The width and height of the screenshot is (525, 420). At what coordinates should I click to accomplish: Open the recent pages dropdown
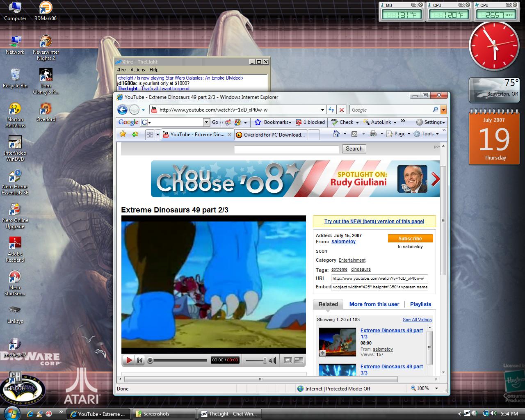[143, 110]
